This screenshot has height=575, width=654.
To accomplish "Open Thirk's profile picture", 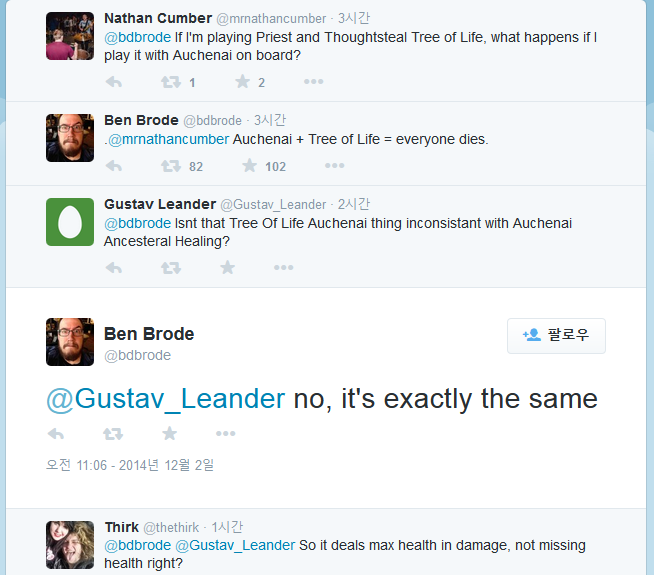I will pyautogui.click(x=70, y=544).
